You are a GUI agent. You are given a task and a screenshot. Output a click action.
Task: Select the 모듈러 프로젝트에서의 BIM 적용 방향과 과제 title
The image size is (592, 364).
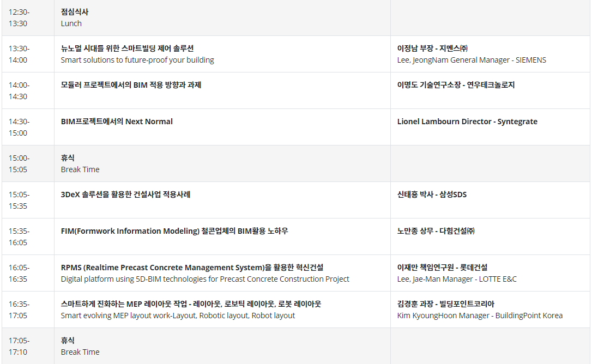pos(131,85)
